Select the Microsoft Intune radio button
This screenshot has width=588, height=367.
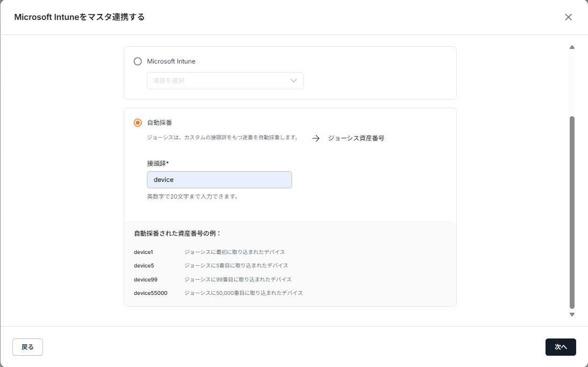[x=138, y=61]
